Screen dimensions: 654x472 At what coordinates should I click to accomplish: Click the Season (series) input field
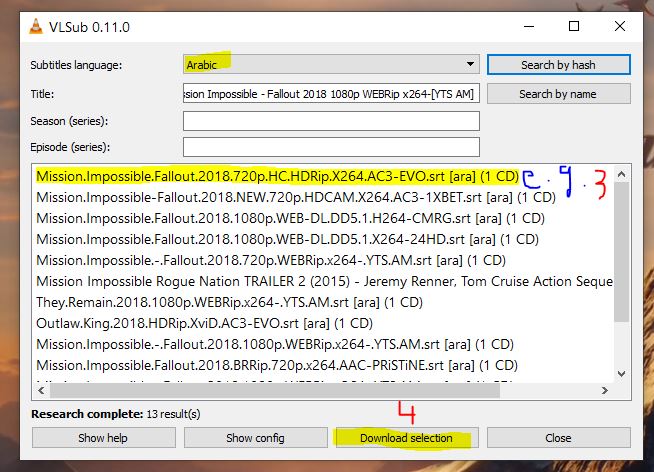click(331, 121)
